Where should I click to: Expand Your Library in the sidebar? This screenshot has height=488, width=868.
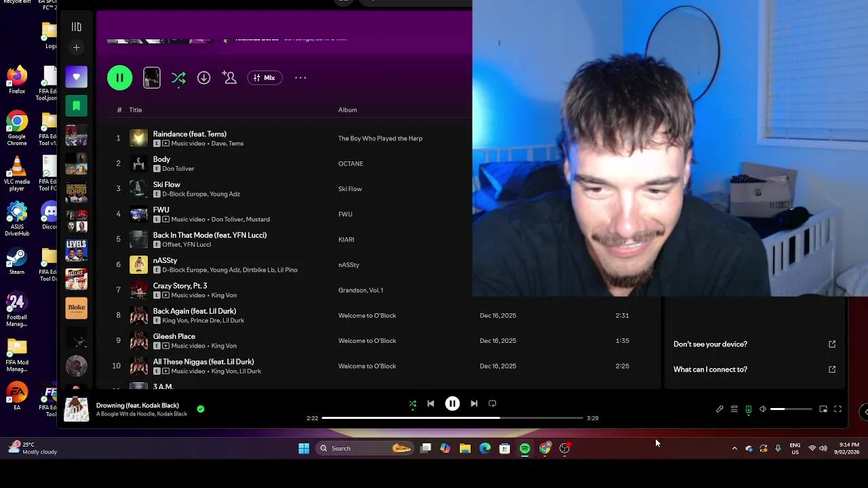76,26
